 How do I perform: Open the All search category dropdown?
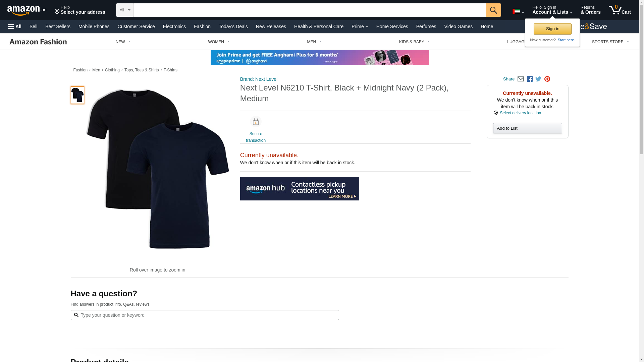tap(125, 10)
